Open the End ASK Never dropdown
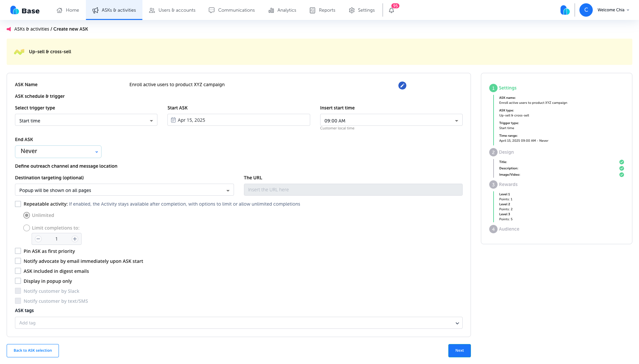The image size is (639, 364). pos(58,152)
